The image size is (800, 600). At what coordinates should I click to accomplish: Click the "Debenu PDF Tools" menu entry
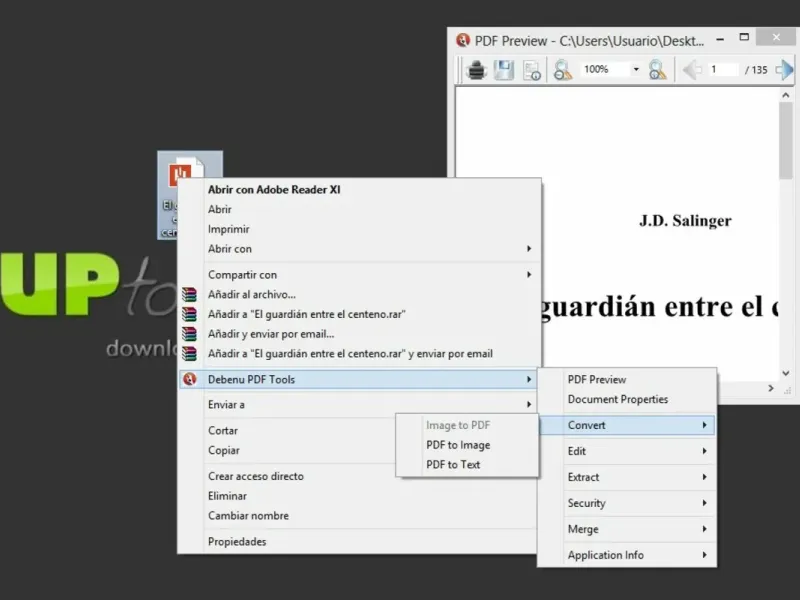[358, 379]
